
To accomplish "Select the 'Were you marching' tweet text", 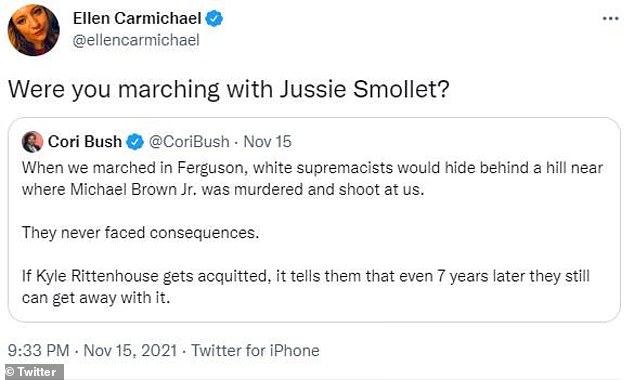I will pos(229,89).
